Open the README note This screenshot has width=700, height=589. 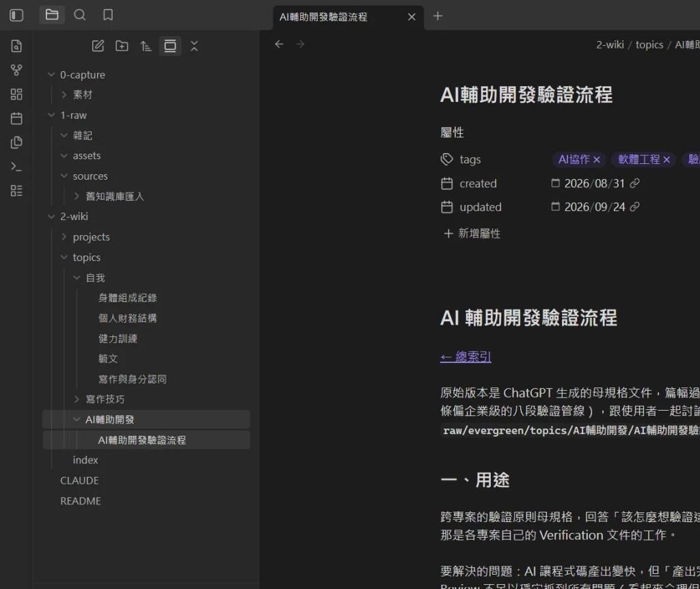point(81,501)
